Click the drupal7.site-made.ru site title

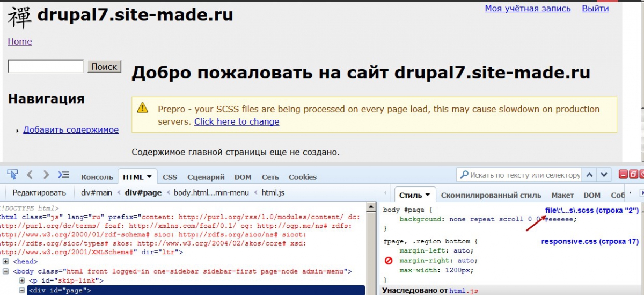(x=135, y=15)
